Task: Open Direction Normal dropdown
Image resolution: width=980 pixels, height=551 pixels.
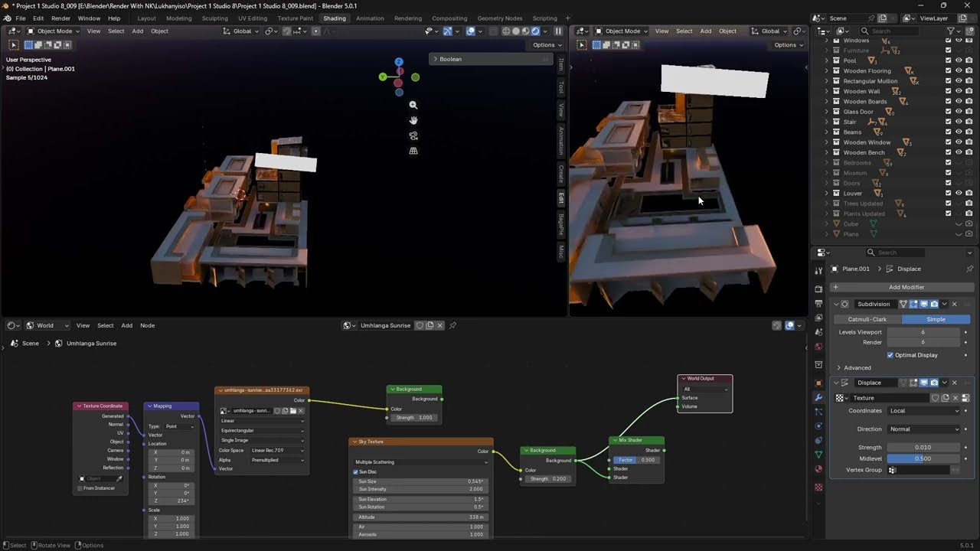Action: pos(924,429)
